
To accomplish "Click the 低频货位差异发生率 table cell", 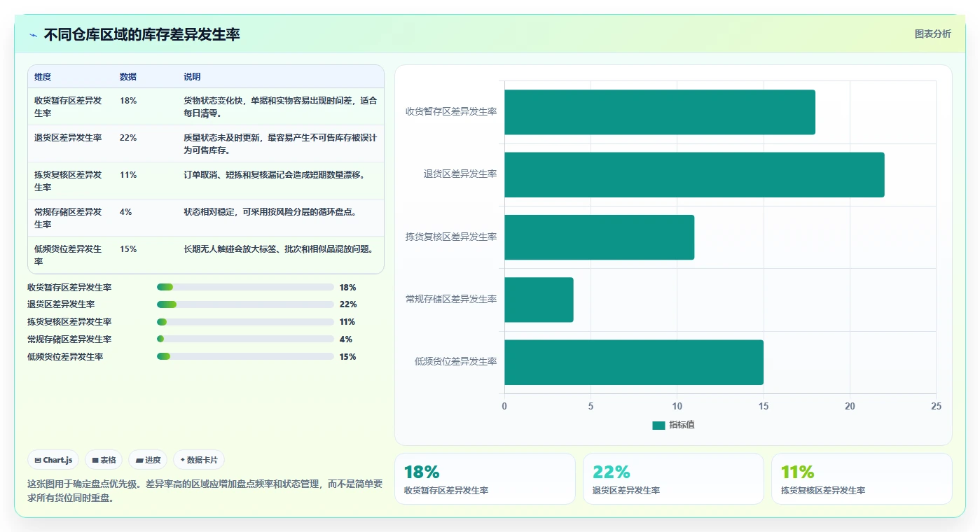I will pos(70,255).
